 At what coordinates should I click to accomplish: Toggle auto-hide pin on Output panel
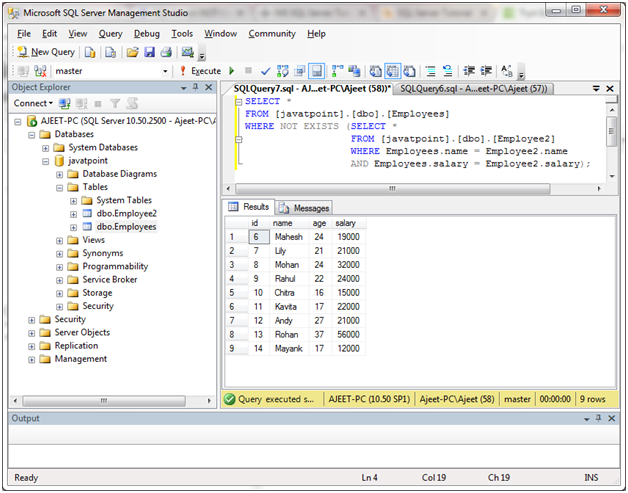[x=598, y=418]
